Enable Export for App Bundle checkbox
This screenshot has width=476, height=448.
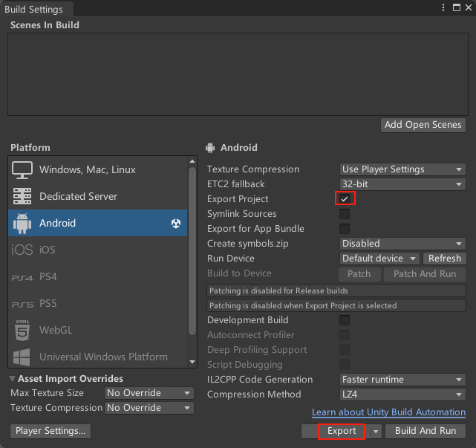(x=345, y=229)
